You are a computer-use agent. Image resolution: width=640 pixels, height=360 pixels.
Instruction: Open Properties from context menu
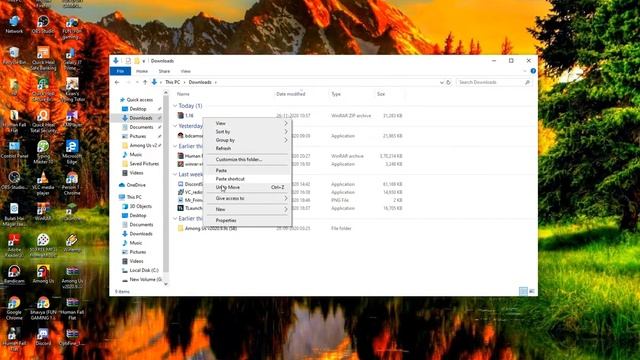[247, 220]
